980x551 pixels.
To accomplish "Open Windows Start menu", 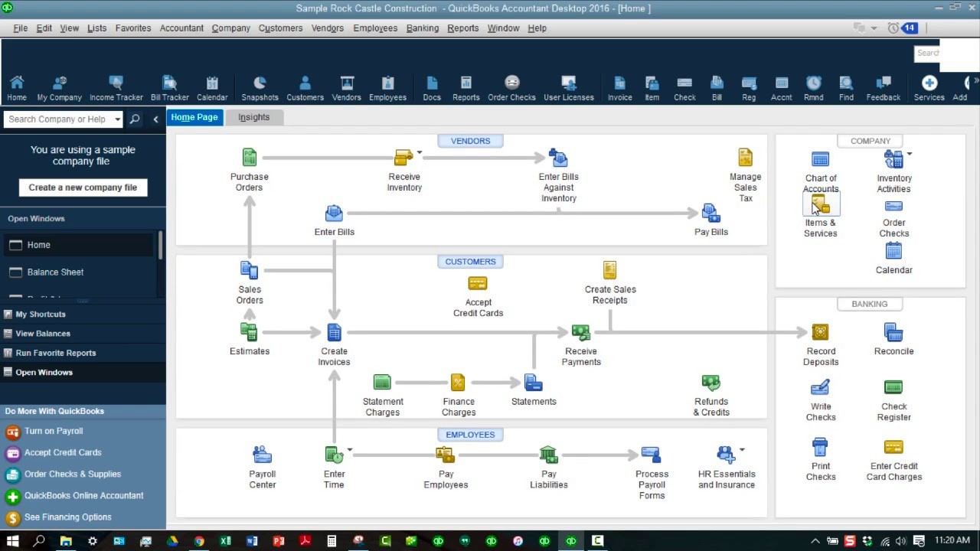I will click(12, 541).
